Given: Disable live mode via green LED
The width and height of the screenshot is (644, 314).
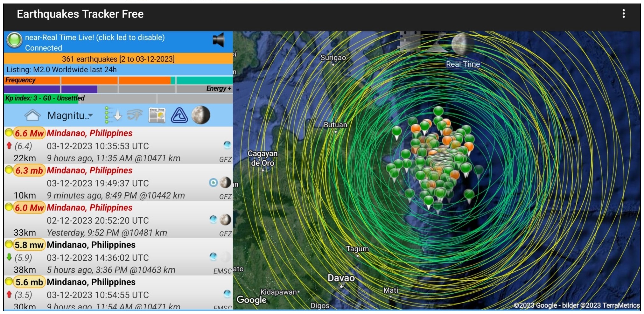Looking at the screenshot, I should [14, 40].
